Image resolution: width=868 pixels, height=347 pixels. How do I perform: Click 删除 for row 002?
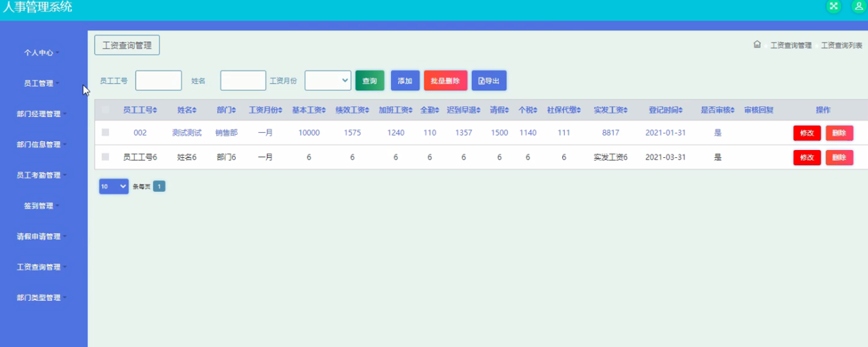click(x=839, y=133)
